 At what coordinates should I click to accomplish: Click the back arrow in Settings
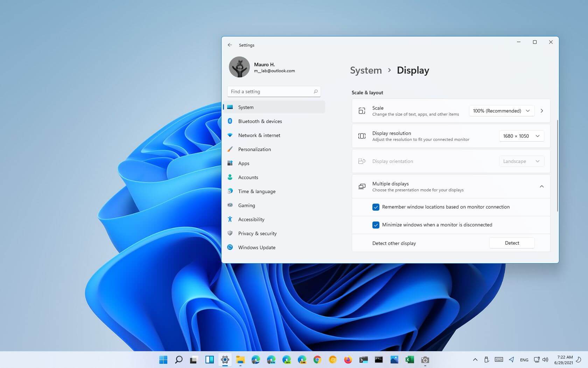tap(230, 45)
